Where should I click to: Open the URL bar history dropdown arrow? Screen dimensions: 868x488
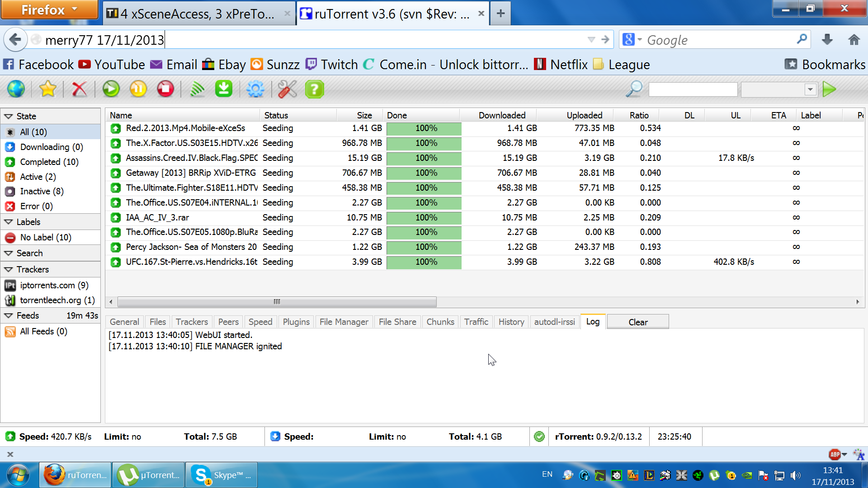coord(591,40)
